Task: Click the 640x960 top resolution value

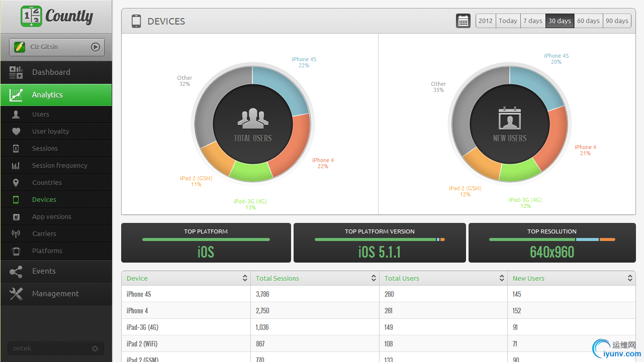Action: pyautogui.click(x=552, y=252)
